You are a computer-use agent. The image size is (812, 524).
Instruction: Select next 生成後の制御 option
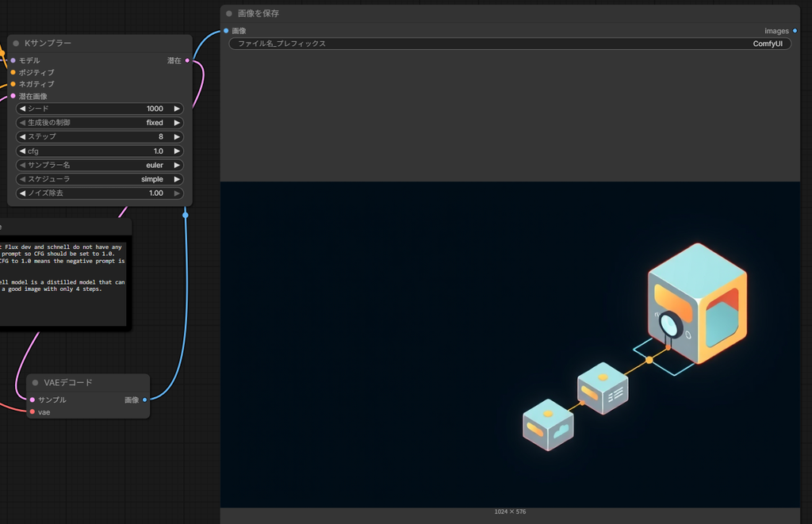[177, 123]
